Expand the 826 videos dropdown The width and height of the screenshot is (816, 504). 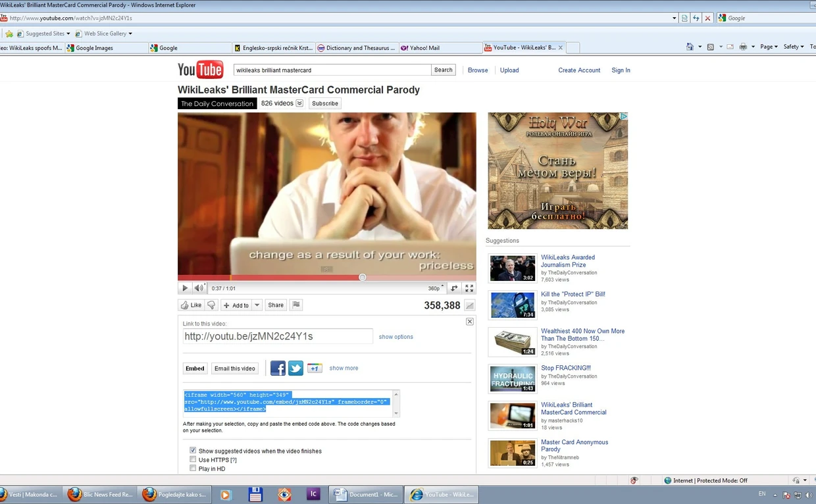tap(299, 103)
